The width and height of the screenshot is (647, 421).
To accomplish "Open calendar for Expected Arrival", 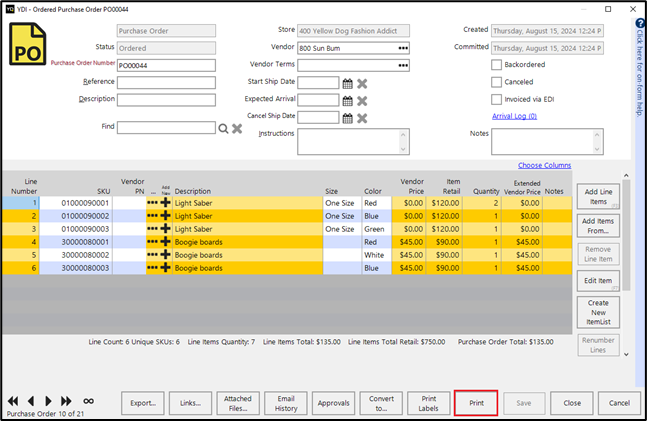I will point(348,101).
